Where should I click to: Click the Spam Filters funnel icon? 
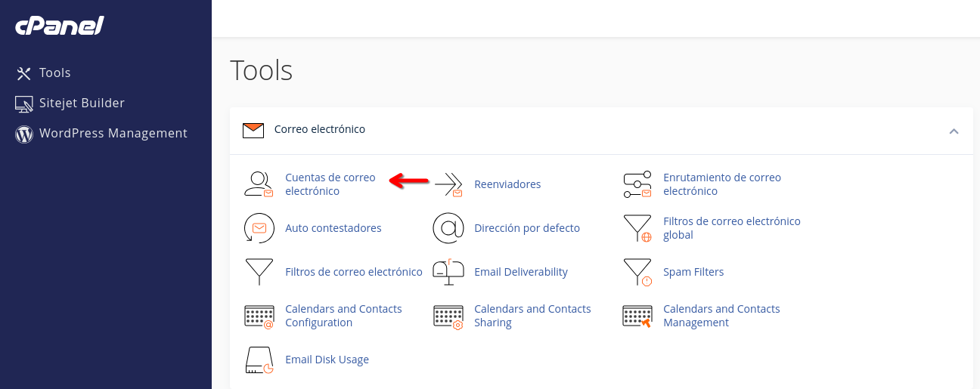pos(637,272)
